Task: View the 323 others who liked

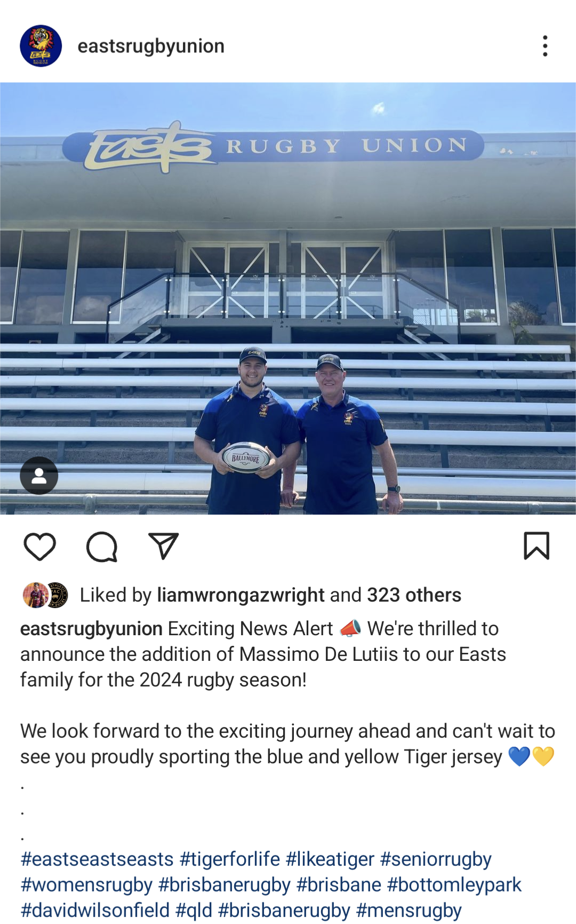Action: point(414,595)
